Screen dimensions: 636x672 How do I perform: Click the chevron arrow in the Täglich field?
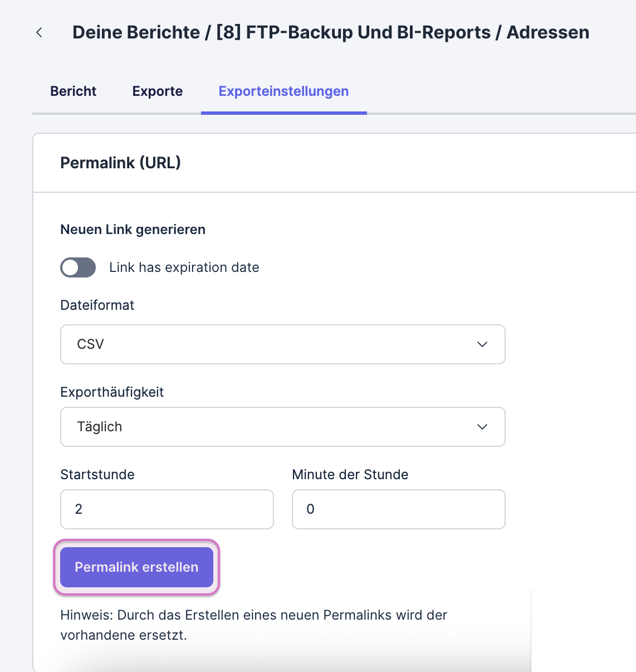point(482,427)
